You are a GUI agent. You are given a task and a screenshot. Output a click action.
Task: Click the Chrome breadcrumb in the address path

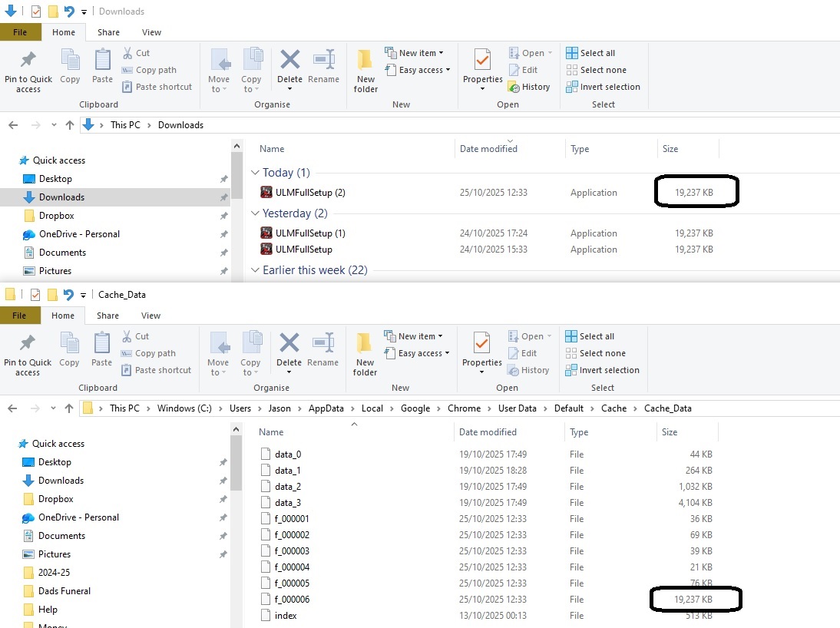tap(464, 408)
